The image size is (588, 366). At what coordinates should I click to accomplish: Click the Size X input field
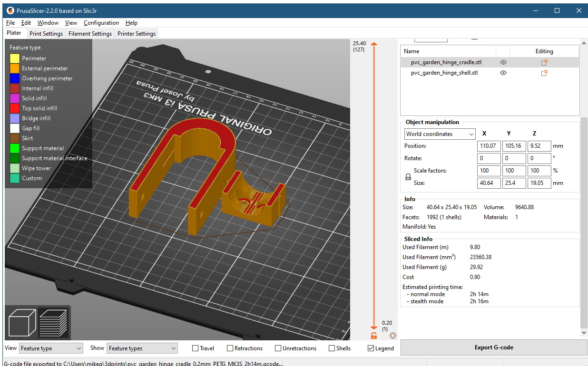489,183
